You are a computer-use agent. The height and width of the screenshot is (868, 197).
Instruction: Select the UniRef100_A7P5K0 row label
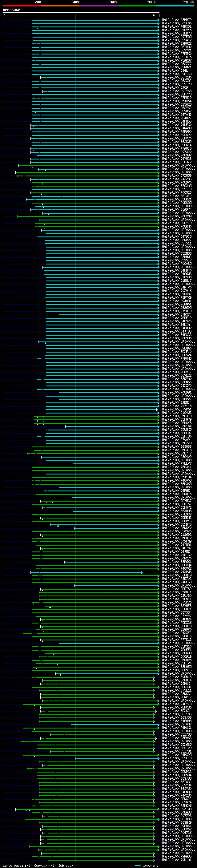pos(177,54)
